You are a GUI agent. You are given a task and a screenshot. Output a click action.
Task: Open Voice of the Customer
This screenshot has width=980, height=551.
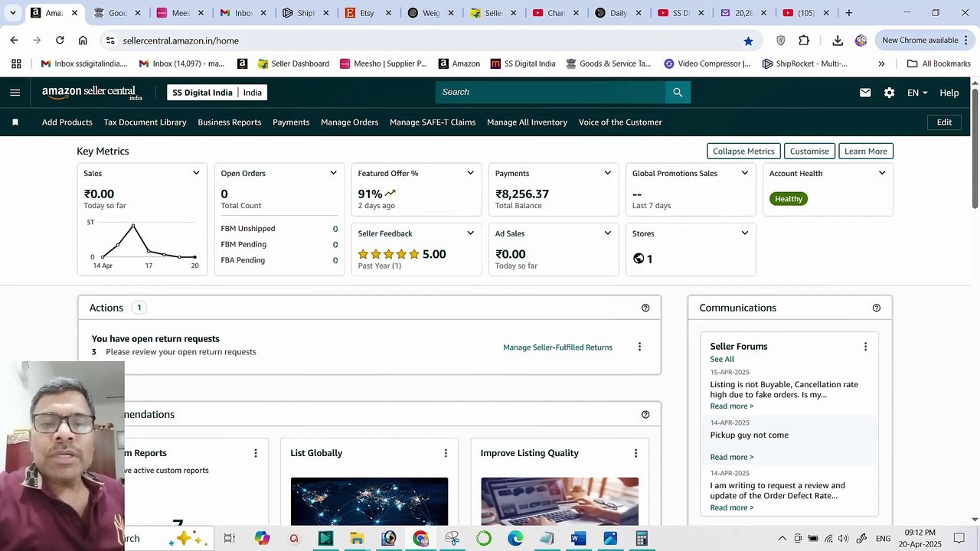[x=620, y=122]
